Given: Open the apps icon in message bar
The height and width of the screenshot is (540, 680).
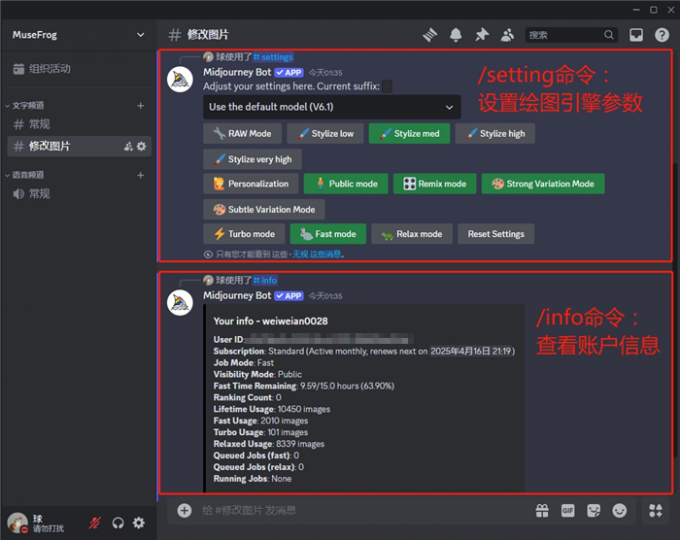Looking at the screenshot, I should (655, 511).
